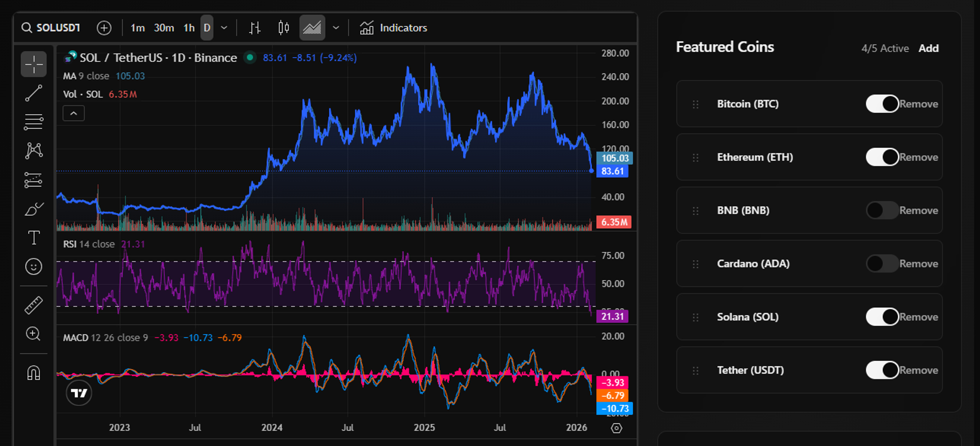Activate the zoom in tool
The image size is (980, 446).
click(34, 334)
